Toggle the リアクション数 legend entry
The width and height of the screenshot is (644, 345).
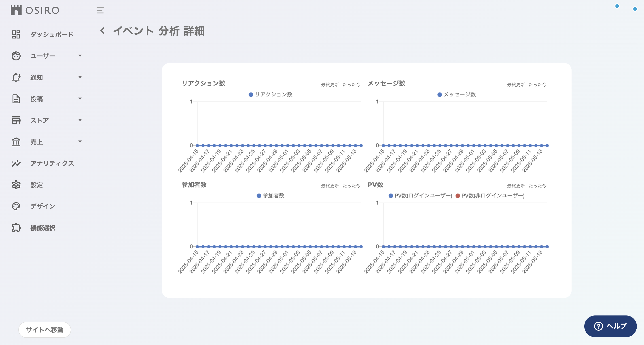(x=271, y=94)
